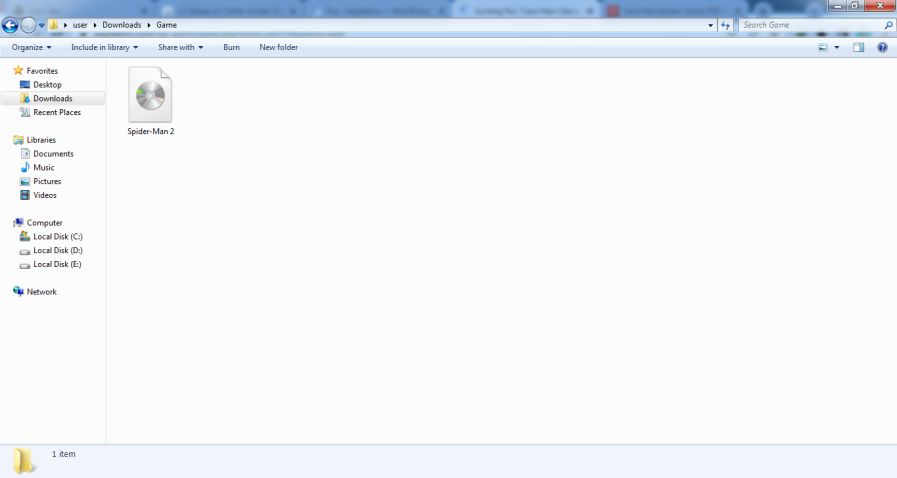This screenshot has width=897, height=478.
Task: Change the view using the view icon
Action: [x=823, y=47]
